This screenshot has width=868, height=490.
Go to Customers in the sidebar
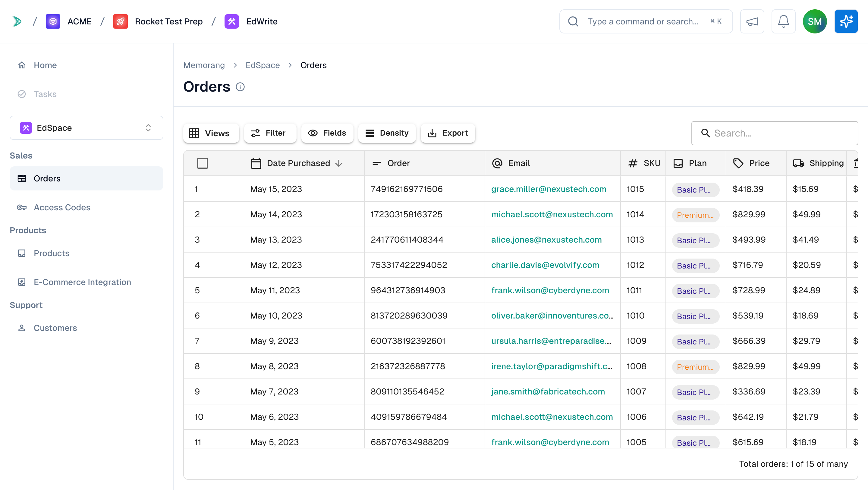click(x=86, y=328)
